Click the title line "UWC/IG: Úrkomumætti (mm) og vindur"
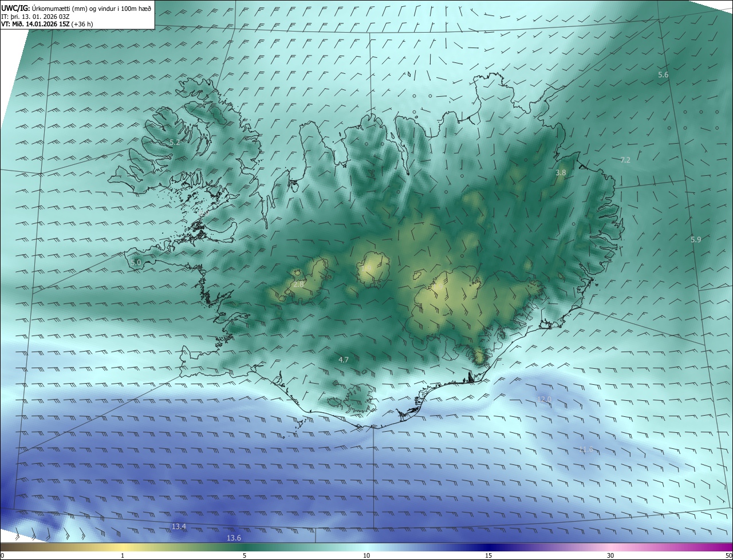The image size is (733, 560). [76, 8]
